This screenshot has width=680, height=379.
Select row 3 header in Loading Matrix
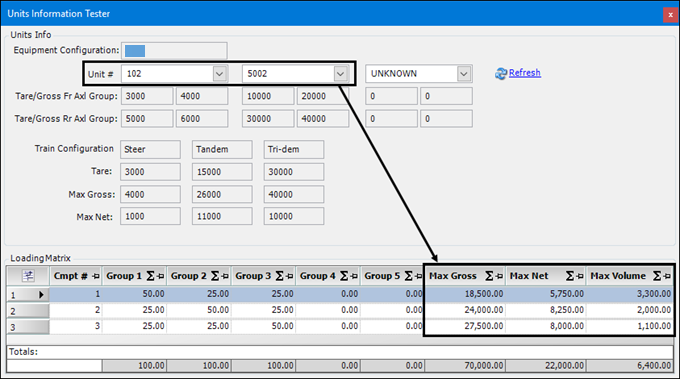[x=28, y=327]
